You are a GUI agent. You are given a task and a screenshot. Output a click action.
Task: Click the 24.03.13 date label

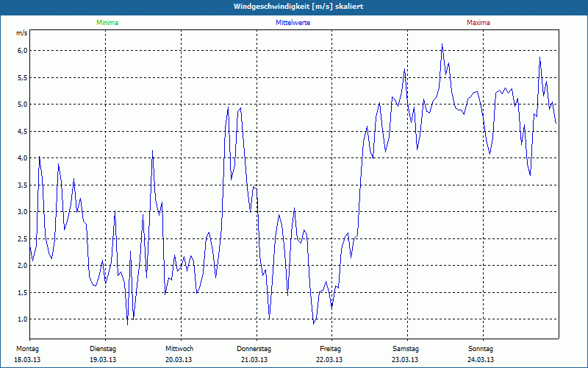(481, 360)
